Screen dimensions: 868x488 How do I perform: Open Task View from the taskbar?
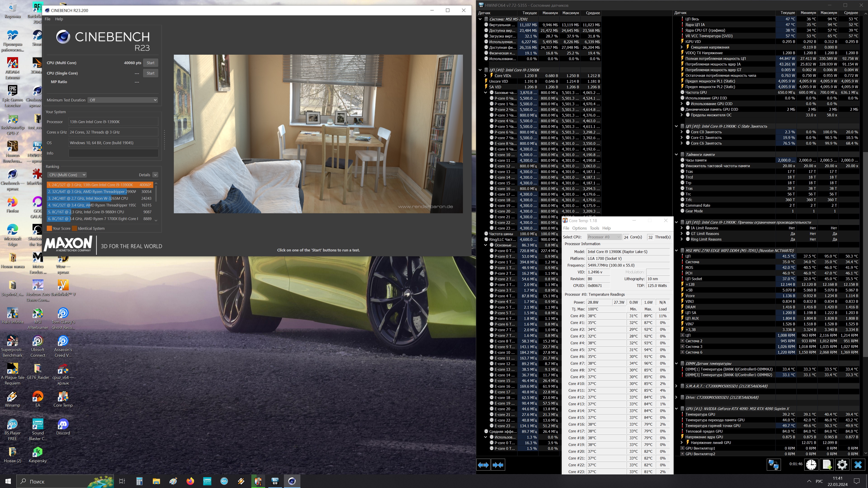click(122, 481)
